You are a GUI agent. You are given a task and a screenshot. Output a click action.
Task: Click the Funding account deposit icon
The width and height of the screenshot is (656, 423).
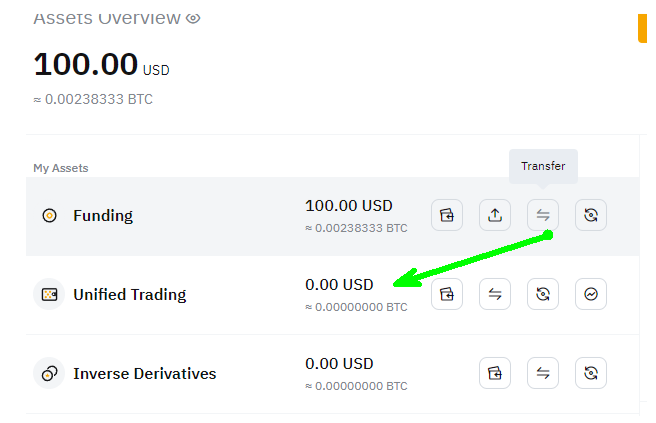click(447, 215)
